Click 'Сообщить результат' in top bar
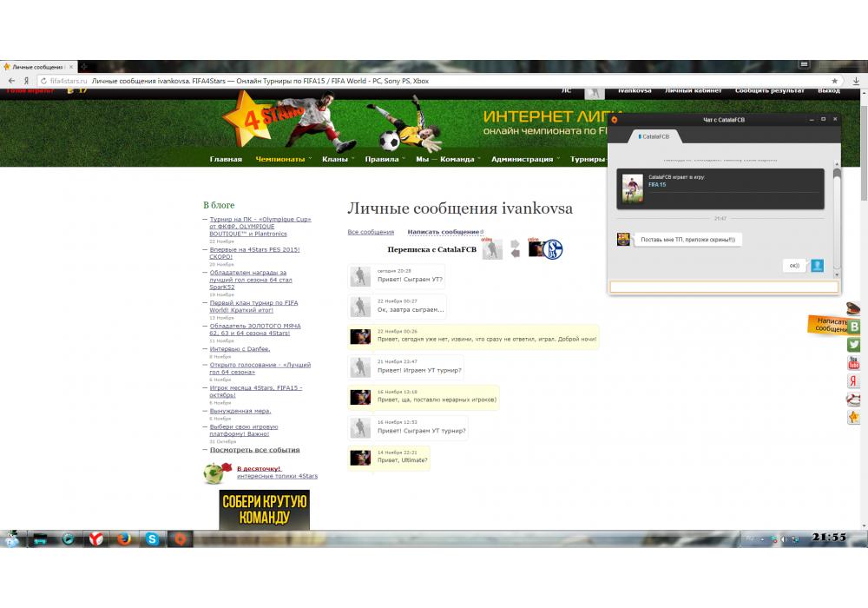 [x=769, y=91]
